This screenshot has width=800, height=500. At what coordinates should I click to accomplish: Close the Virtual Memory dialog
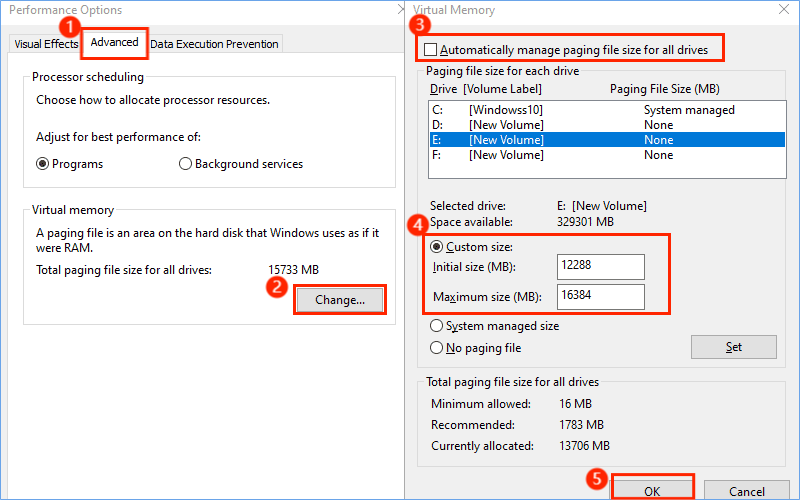(784, 10)
